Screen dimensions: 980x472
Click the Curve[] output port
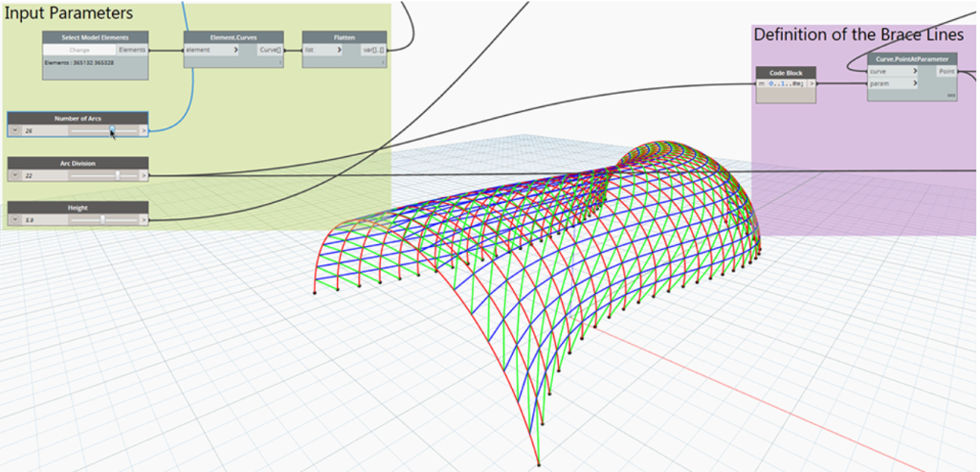(271, 50)
